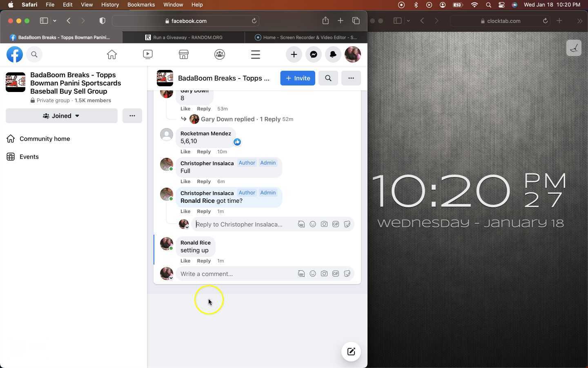This screenshot has height=368, width=588.
Task: Open Community home in the sidebar
Action: point(45,139)
